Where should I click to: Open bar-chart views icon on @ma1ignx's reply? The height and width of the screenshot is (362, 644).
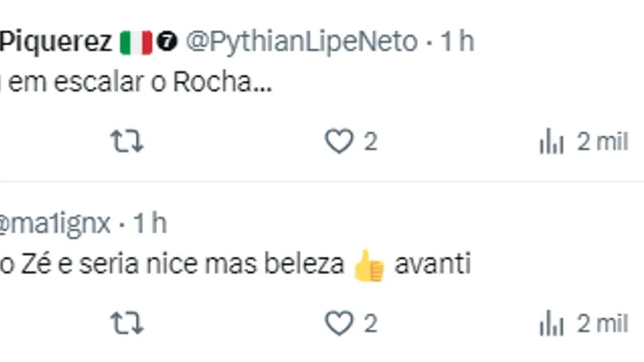(x=552, y=324)
